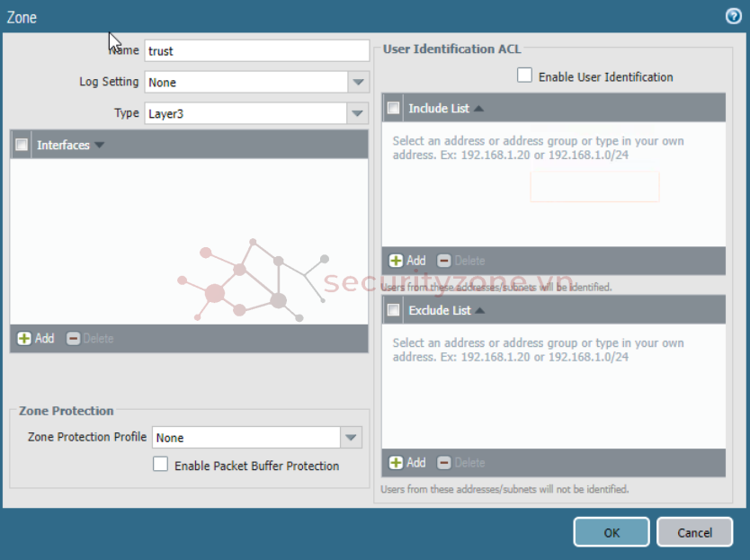Click the green plus icon under Include List
750x560 pixels.
tap(396, 261)
